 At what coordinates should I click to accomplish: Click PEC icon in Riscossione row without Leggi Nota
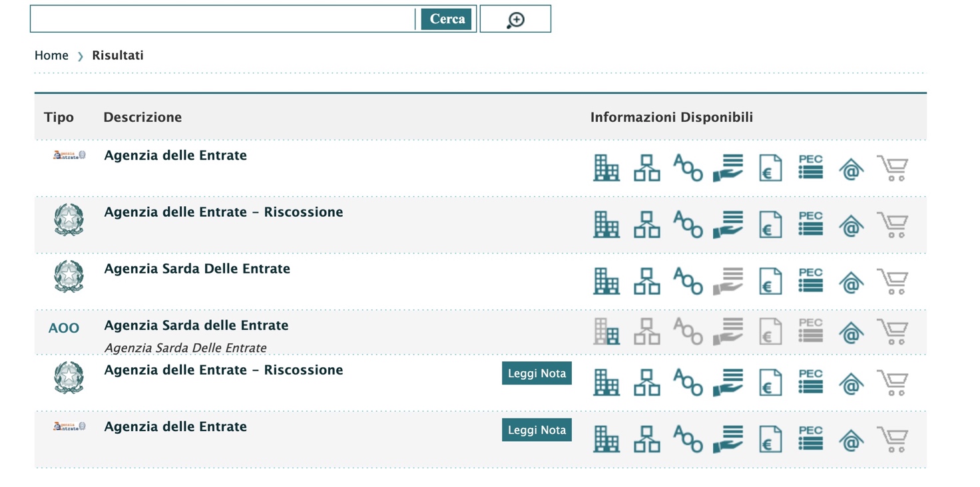click(x=811, y=224)
